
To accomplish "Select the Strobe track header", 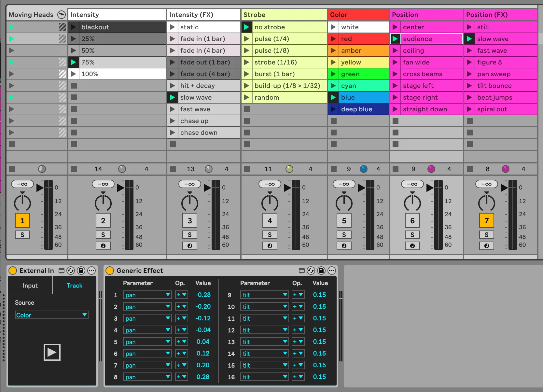I will click(x=284, y=15).
